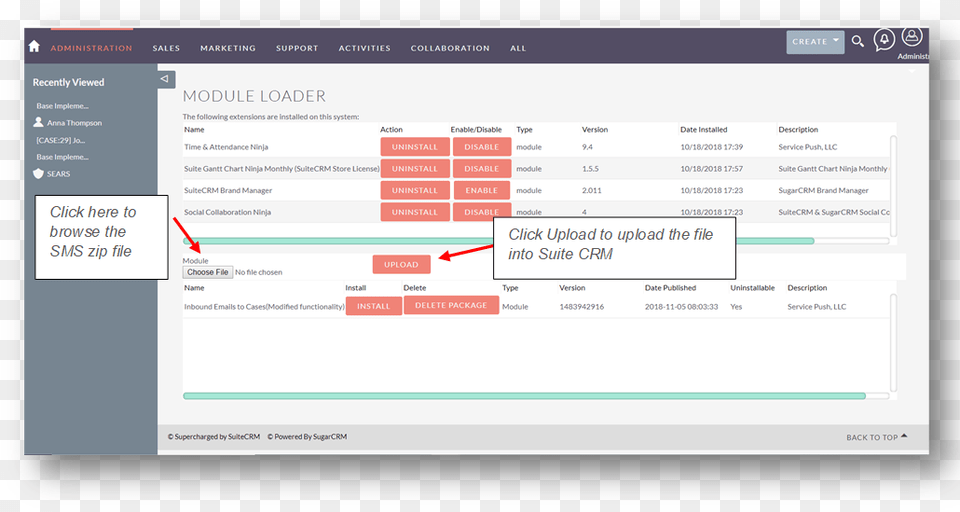Install Inbound Emails to Cases package
960x512 pixels.
tap(373, 306)
